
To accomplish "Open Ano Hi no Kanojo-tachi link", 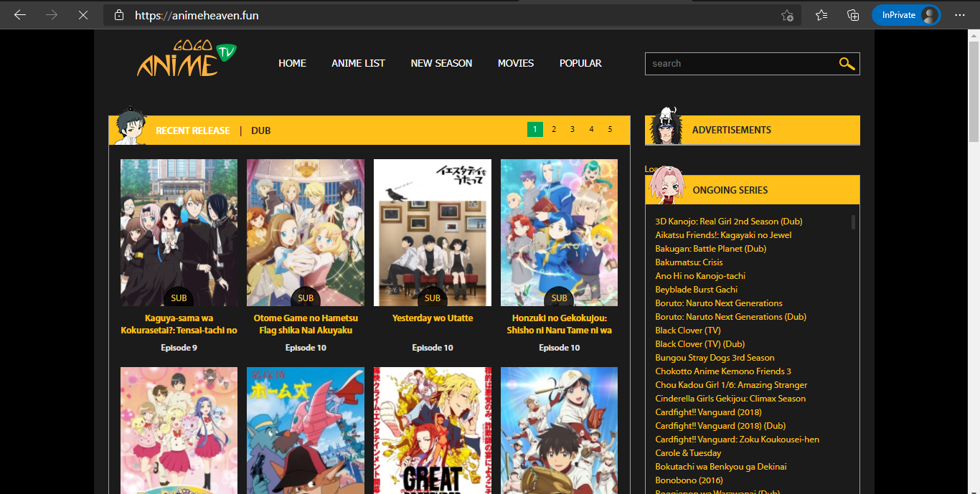I will pos(700,276).
